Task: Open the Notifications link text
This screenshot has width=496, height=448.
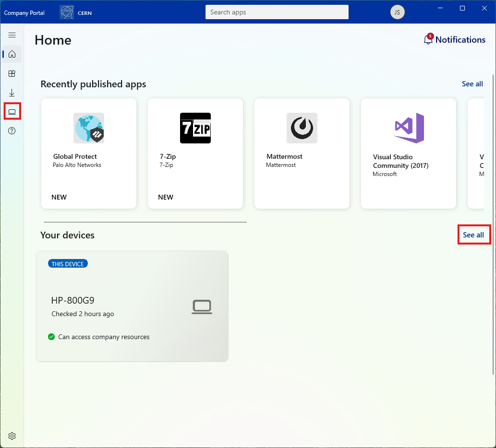Action: 460,39
